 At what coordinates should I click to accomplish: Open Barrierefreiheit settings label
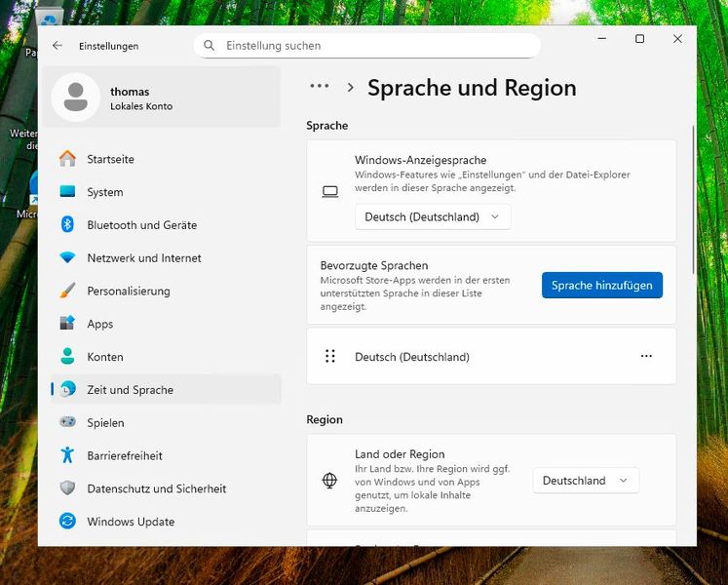(125, 456)
